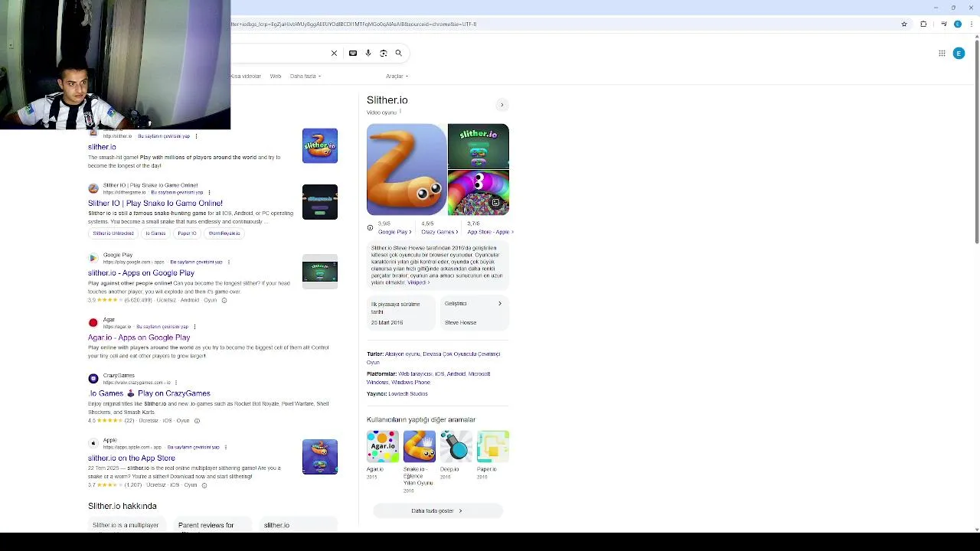Open the Vikipedi link in the description
This screenshot has width=980, height=551.
pos(418,282)
